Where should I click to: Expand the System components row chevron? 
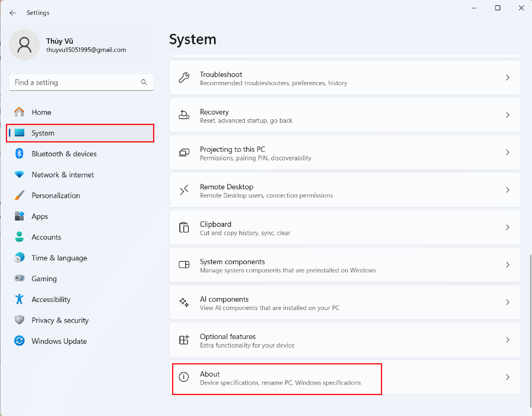click(507, 265)
